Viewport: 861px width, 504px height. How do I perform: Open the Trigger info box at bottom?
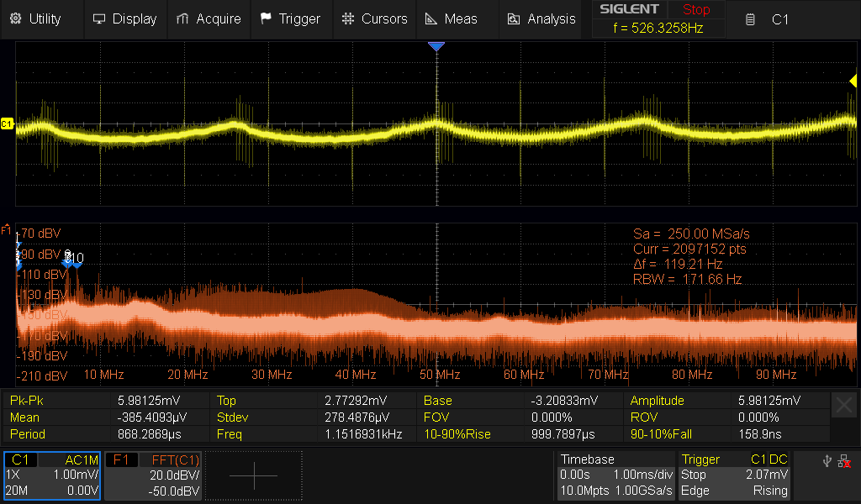(736, 475)
